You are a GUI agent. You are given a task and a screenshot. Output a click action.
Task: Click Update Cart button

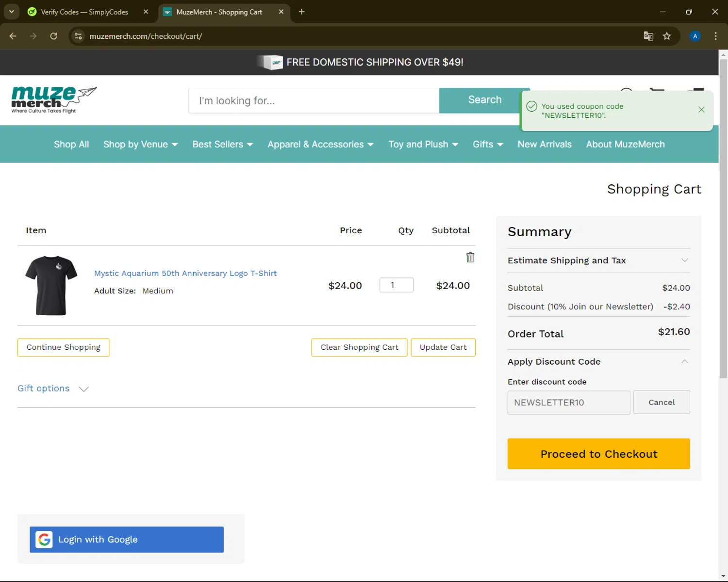click(443, 347)
